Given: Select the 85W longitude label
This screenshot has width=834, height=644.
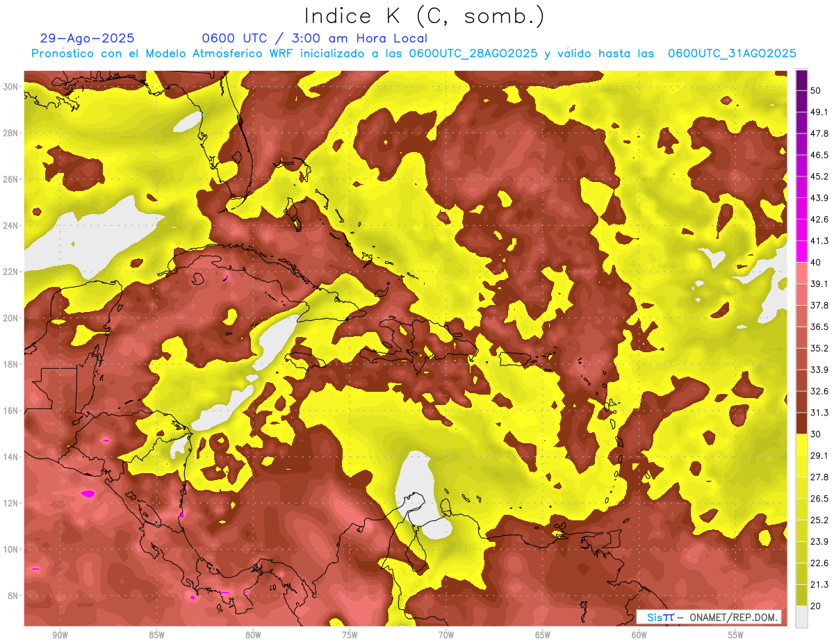Looking at the screenshot, I should coord(156,636).
